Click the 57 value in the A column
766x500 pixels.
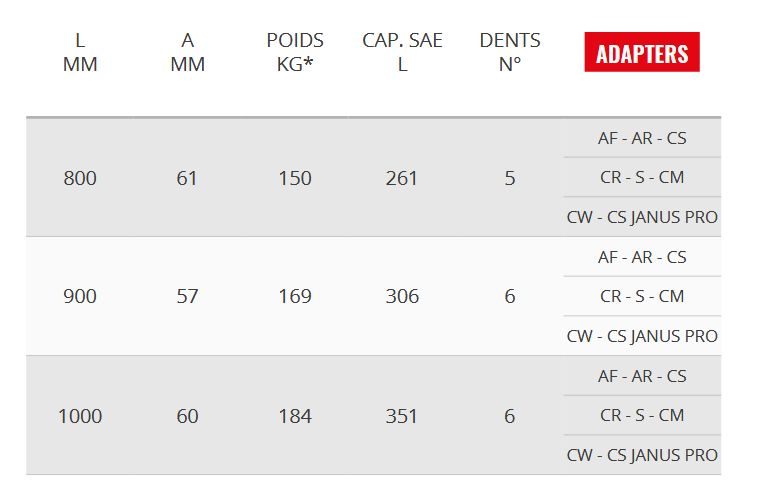pyautogui.click(x=187, y=296)
